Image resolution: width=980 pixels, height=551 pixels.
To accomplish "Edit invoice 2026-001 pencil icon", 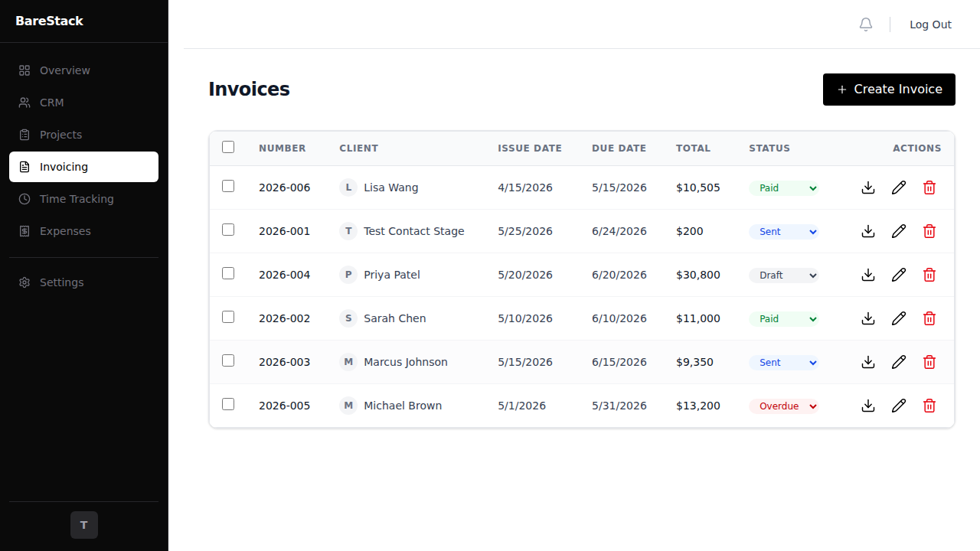I will click(899, 231).
